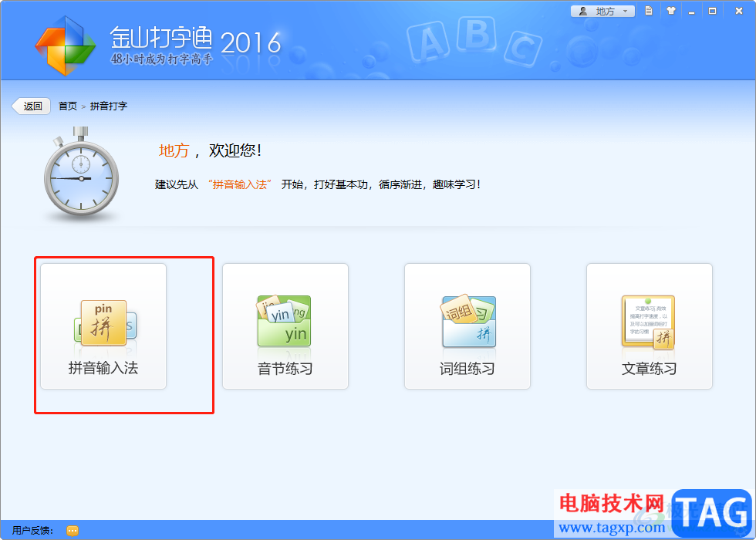This screenshot has width=756, height=540.
Task: Click the user feedback chat icon
Action: 73,531
